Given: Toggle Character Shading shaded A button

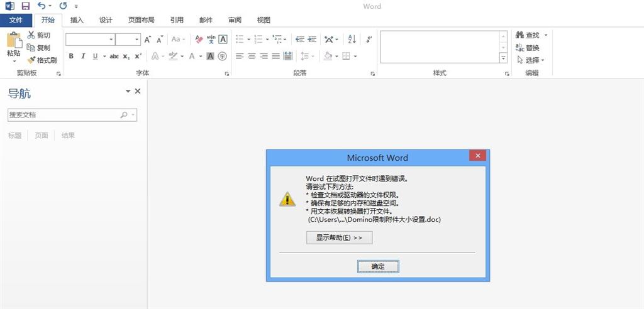Looking at the screenshot, I should pyautogui.click(x=210, y=57).
